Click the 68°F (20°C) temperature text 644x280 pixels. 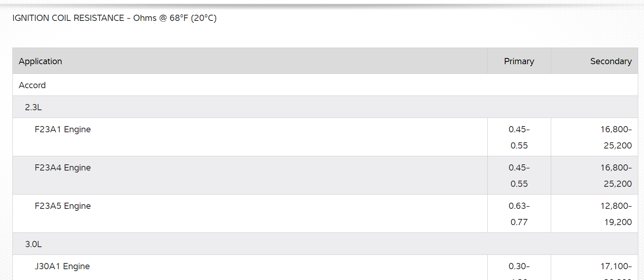(x=193, y=18)
